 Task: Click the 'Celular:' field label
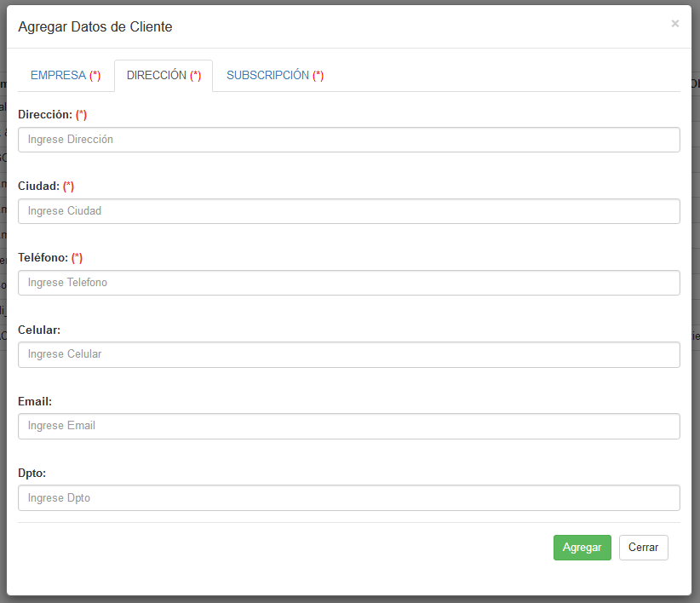pos(39,329)
